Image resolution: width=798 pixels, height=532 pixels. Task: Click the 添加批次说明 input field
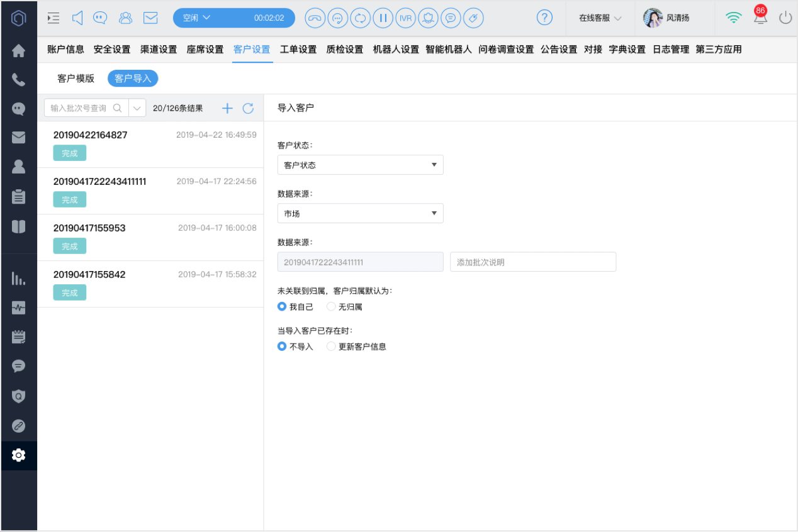[x=533, y=262]
